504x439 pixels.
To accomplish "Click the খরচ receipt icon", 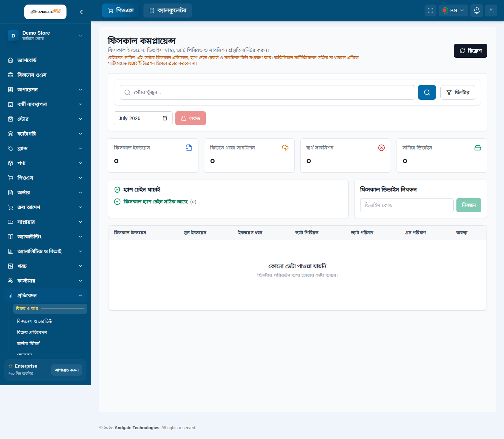I will pos(10,266).
